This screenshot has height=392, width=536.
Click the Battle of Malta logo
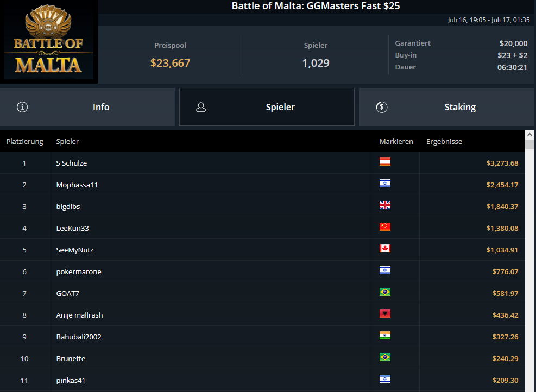click(49, 42)
